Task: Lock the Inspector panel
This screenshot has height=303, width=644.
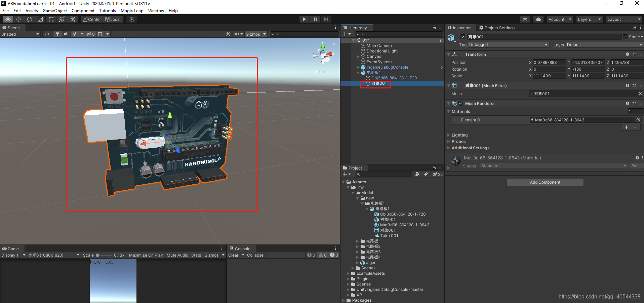Action: pos(635,28)
